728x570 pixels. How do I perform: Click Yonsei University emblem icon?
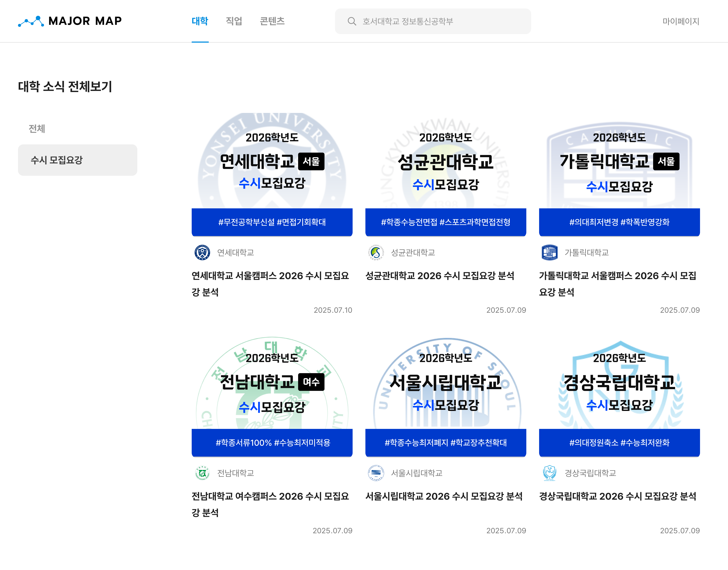tap(202, 253)
